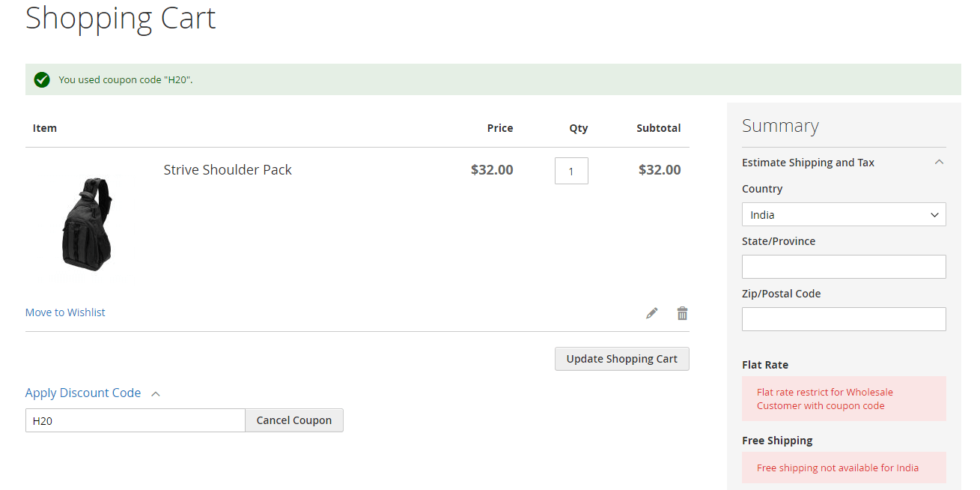Viewport: 980px width, 490px height.
Task: Click Move to Wishlist link
Action: (x=65, y=312)
